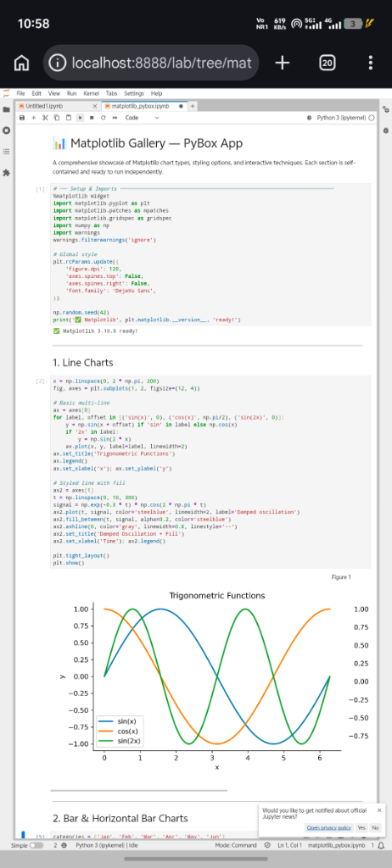Click Yes on the Jupyter news prompt

coord(361,827)
